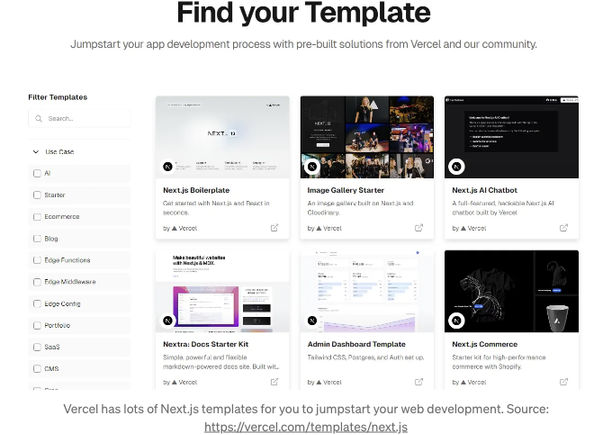This screenshot has height=435, width=612.
Task: Open the Image Gallery Starter preview thumbnail
Action: [367, 137]
